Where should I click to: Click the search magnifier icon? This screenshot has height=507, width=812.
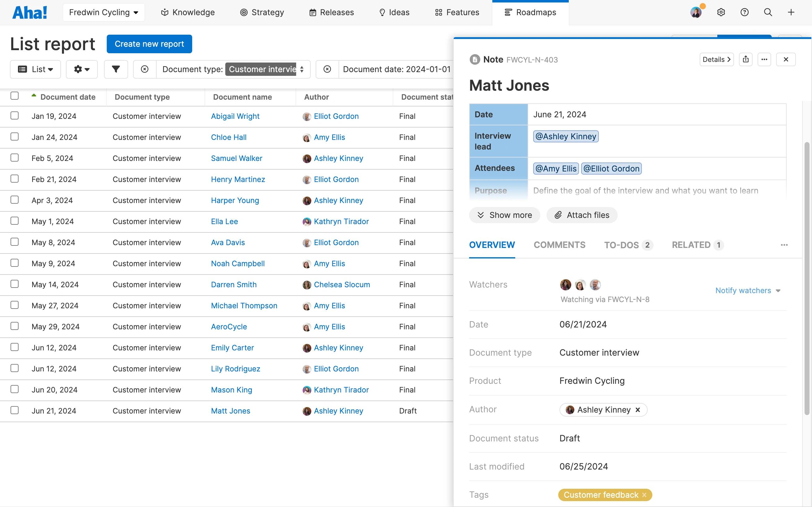[768, 12]
